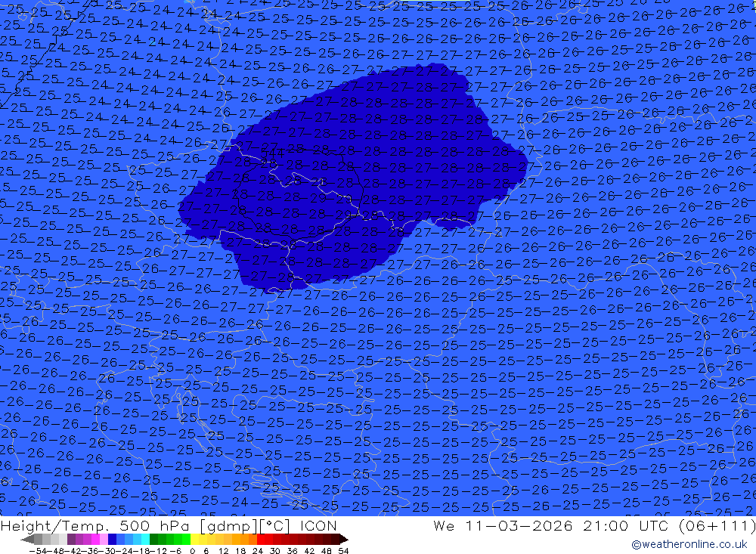Pick the dark blue legend swatch at -30

(x=112, y=539)
